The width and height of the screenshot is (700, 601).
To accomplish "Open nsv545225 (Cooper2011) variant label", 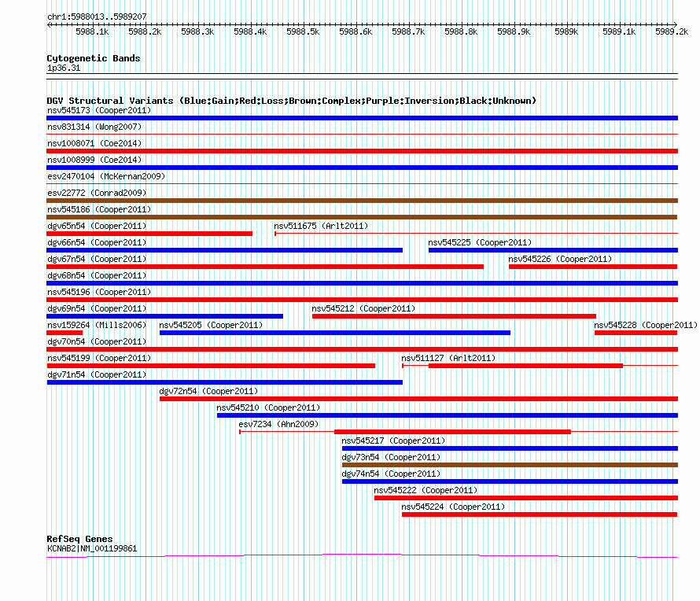I will (x=480, y=242).
